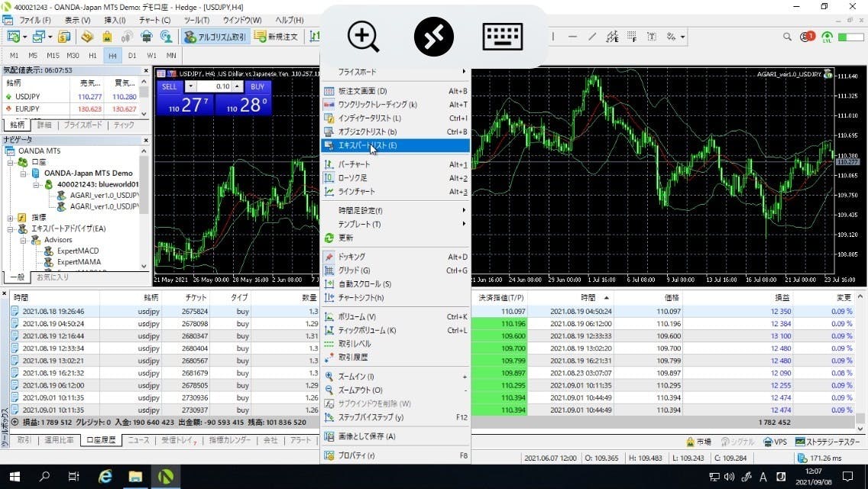The image size is (868, 489).
Task: Select the H1 timeframe button
Action: 92,56
